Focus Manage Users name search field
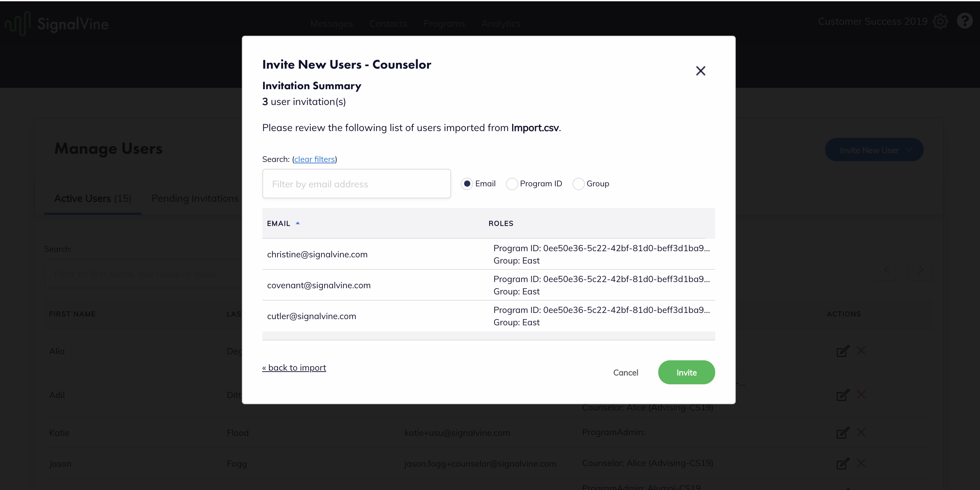 [143, 273]
